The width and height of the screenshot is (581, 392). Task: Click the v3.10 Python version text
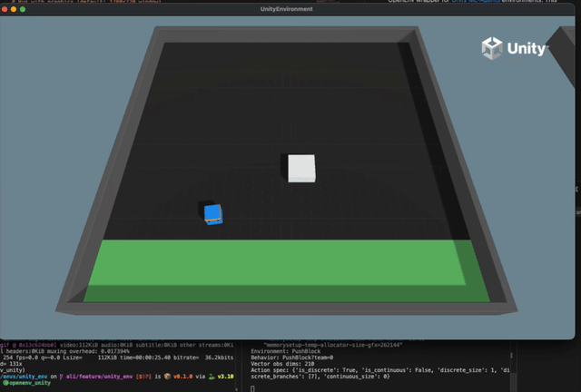(x=225, y=377)
